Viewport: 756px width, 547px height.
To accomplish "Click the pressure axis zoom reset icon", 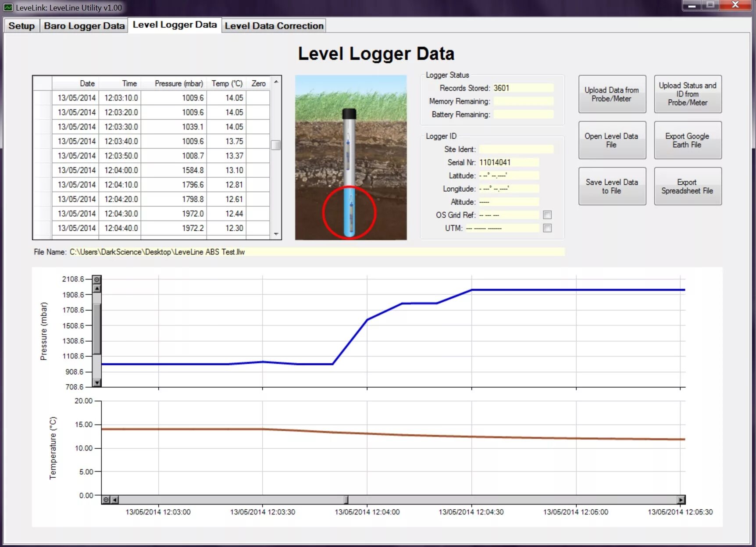I will tap(97, 279).
